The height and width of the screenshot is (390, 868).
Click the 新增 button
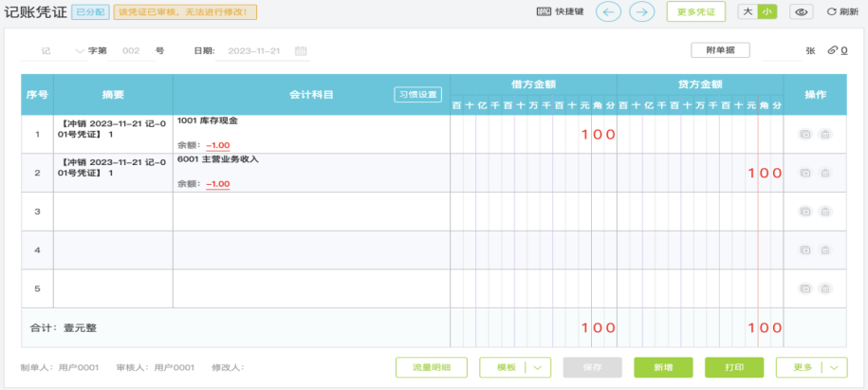click(663, 368)
